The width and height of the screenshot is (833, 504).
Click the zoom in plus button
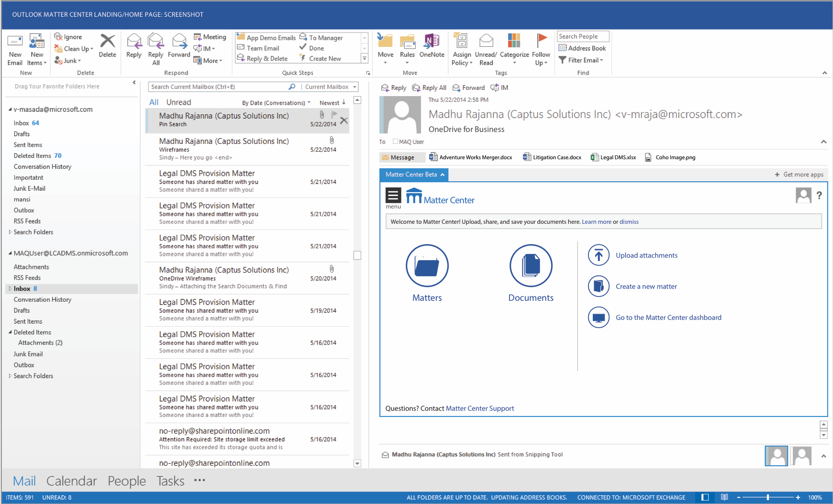pyautogui.click(x=798, y=497)
